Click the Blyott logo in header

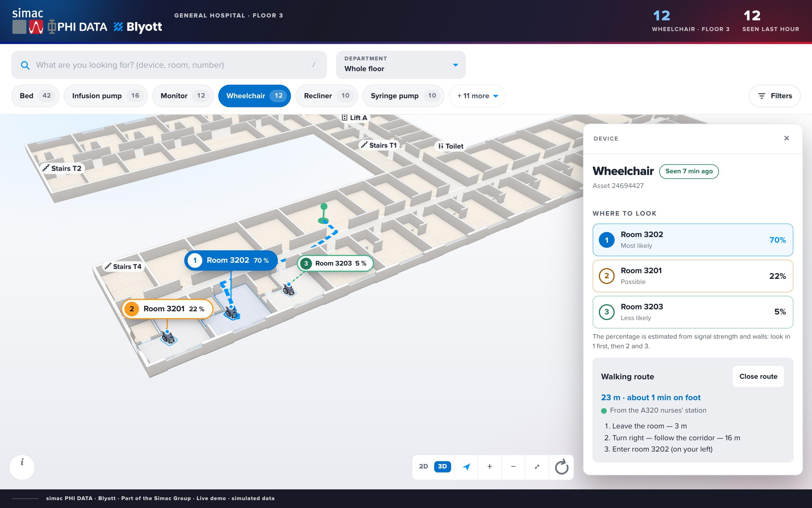[138, 27]
